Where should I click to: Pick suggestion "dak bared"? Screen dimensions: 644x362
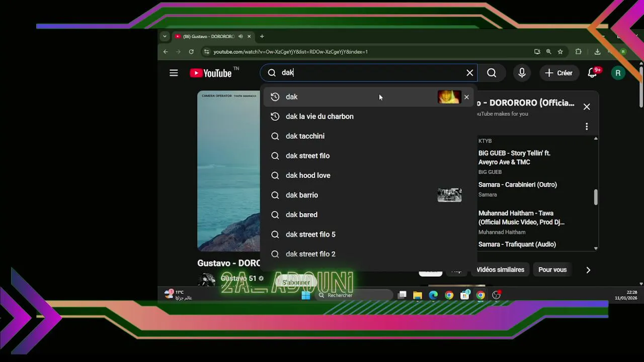(368, 215)
